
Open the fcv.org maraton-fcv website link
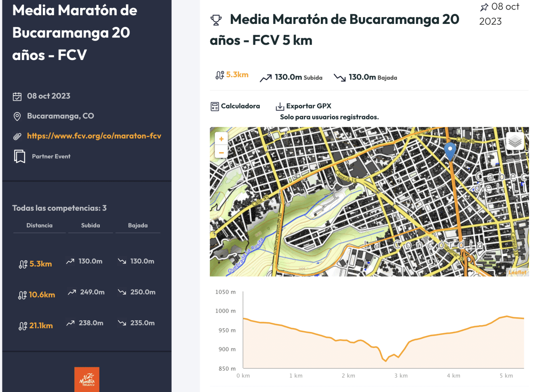point(94,136)
